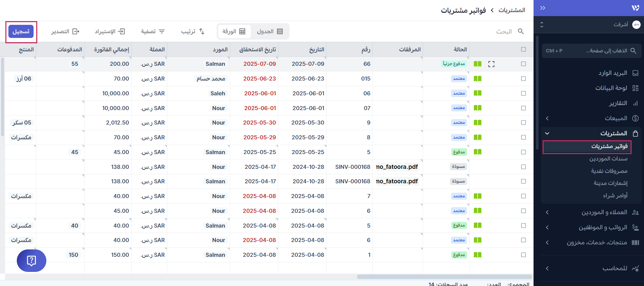Switch to الورقة sheet view
This screenshot has width=644, height=286.
click(x=234, y=32)
